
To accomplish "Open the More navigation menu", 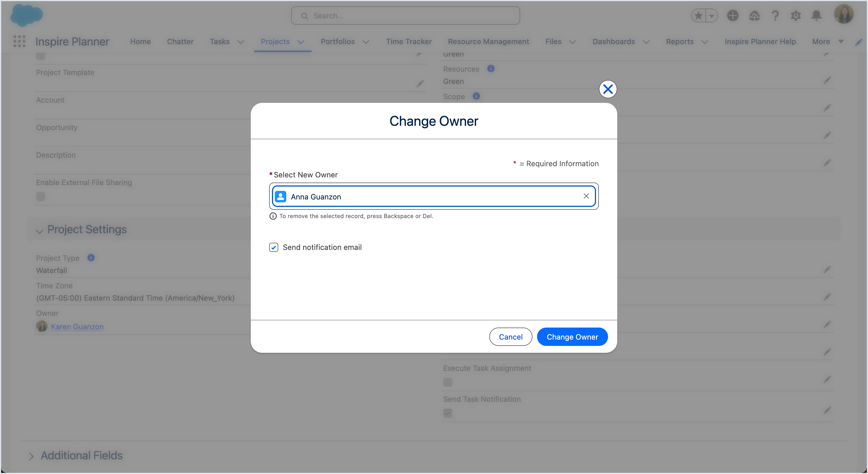I will tap(828, 42).
